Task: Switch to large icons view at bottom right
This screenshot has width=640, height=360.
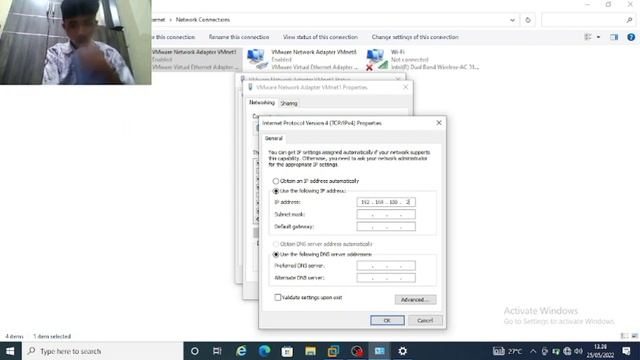Action: [x=635, y=336]
